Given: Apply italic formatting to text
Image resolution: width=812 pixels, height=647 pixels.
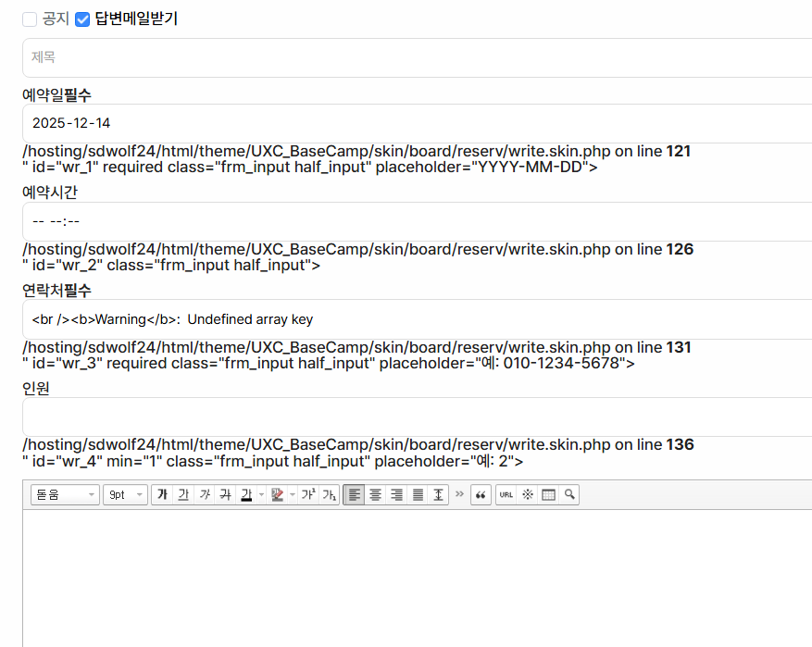Looking at the screenshot, I should click(204, 495).
